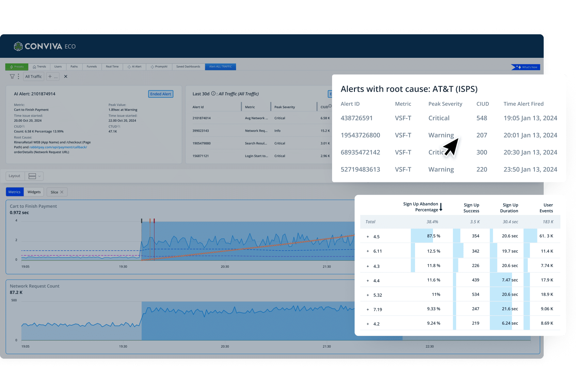Open the Saved Dashboards tab

point(188,67)
